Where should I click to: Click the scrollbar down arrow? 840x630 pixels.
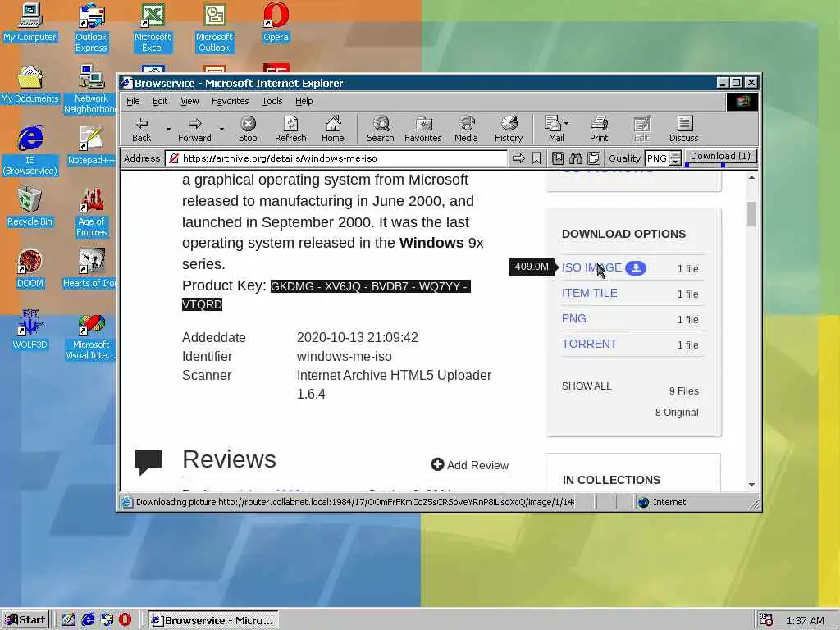pos(751,484)
